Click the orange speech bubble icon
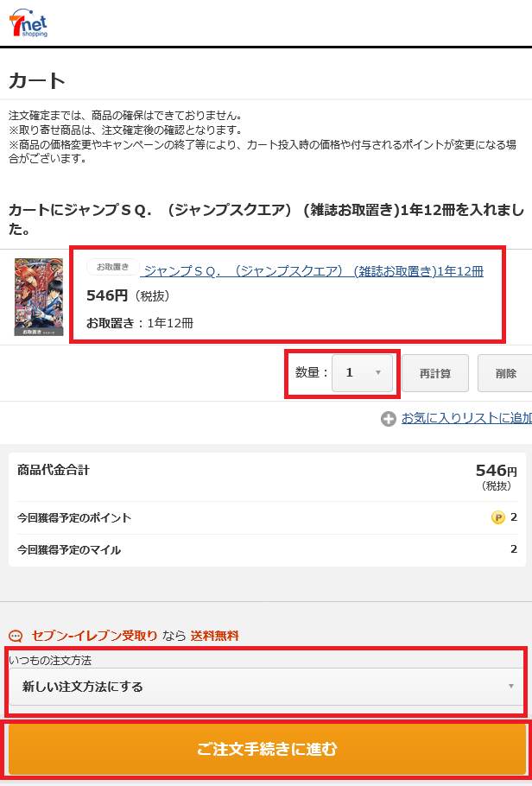The width and height of the screenshot is (532, 786). pyautogui.click(x=16, y=636)
